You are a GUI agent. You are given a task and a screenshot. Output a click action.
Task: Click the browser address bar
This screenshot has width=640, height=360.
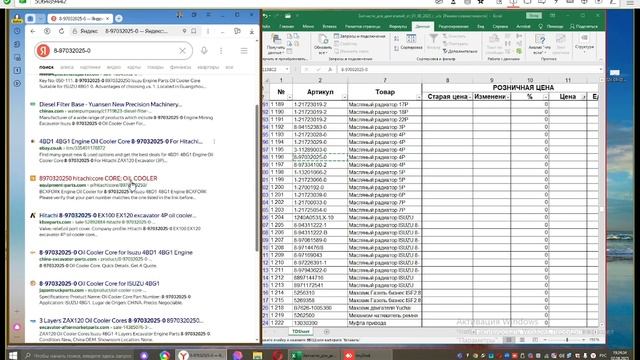pos(135,31)
